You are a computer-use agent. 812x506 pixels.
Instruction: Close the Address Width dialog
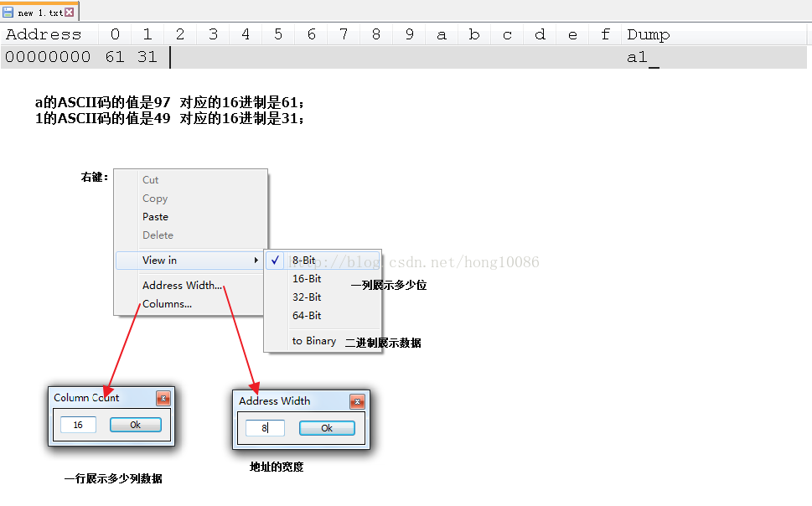(x=357, y=401)
